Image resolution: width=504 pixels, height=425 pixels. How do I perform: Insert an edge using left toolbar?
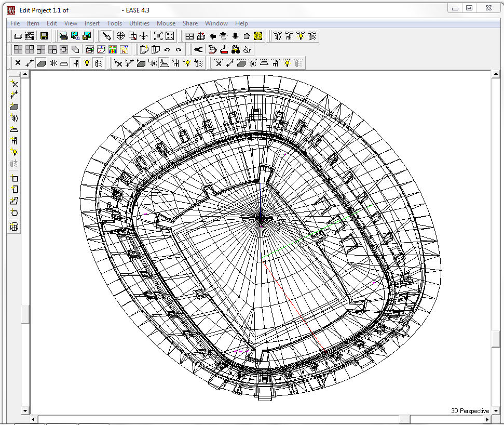[14, 95]
